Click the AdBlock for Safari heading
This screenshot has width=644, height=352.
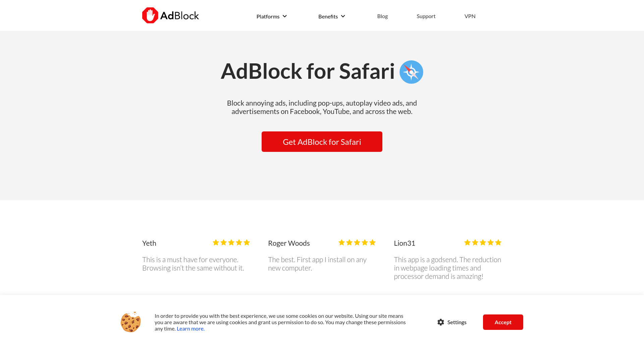click(308, 71)
